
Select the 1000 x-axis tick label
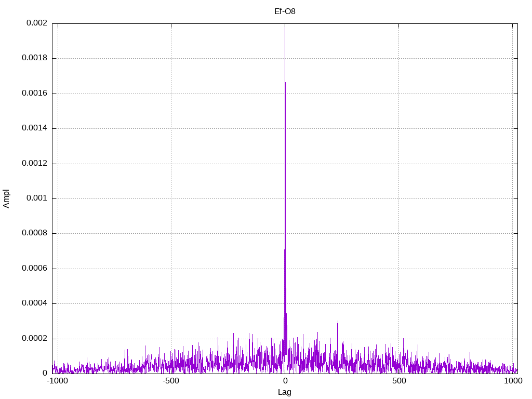click(512, 381)
